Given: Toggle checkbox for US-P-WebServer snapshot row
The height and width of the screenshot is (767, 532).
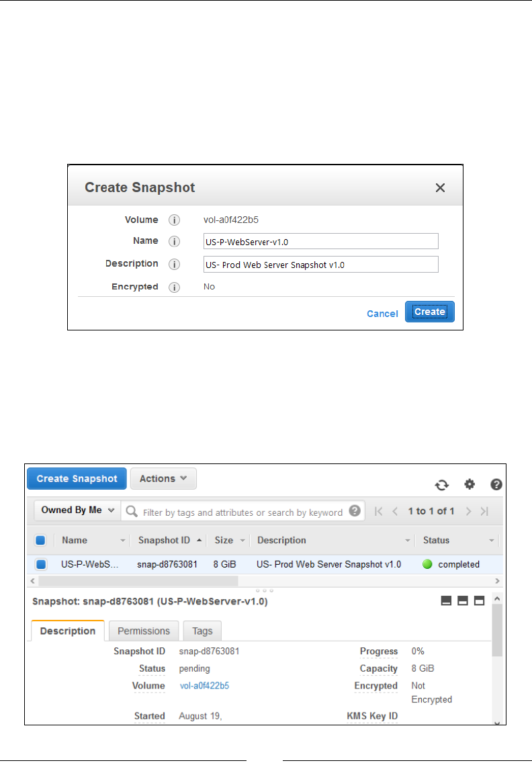Looking at the screenshot, I should 40,564.
